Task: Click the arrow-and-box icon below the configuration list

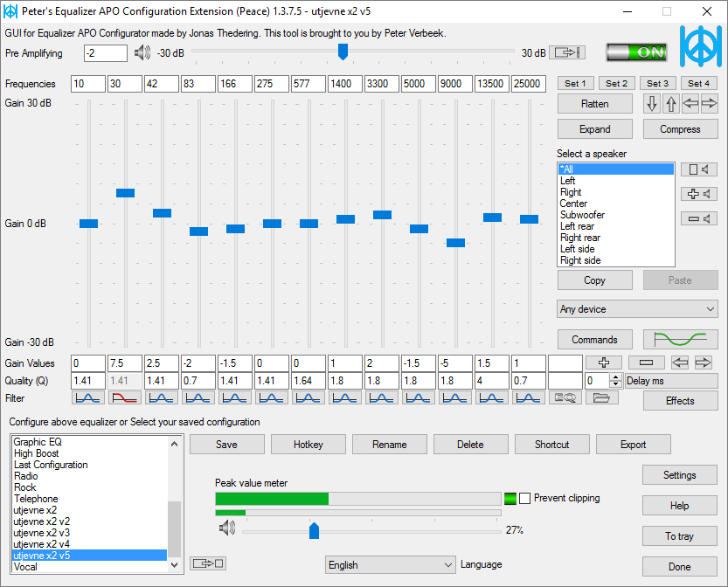Action: click(x=208, y=563)
